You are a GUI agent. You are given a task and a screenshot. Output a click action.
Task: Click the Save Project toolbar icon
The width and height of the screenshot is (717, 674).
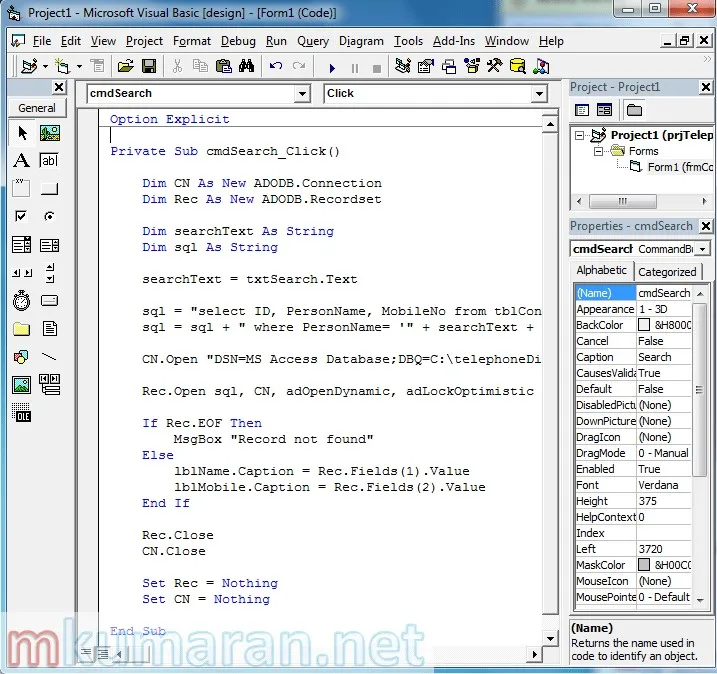coord(149,66)
